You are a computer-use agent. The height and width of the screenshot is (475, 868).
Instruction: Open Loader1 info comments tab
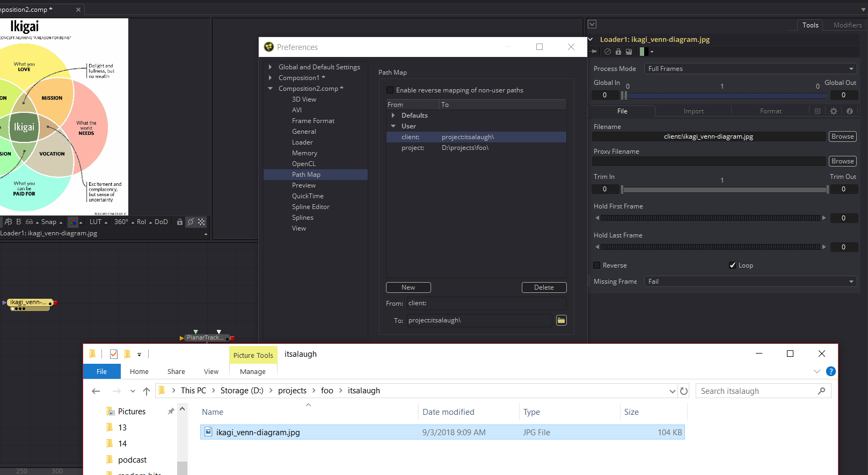pos(850,111)
